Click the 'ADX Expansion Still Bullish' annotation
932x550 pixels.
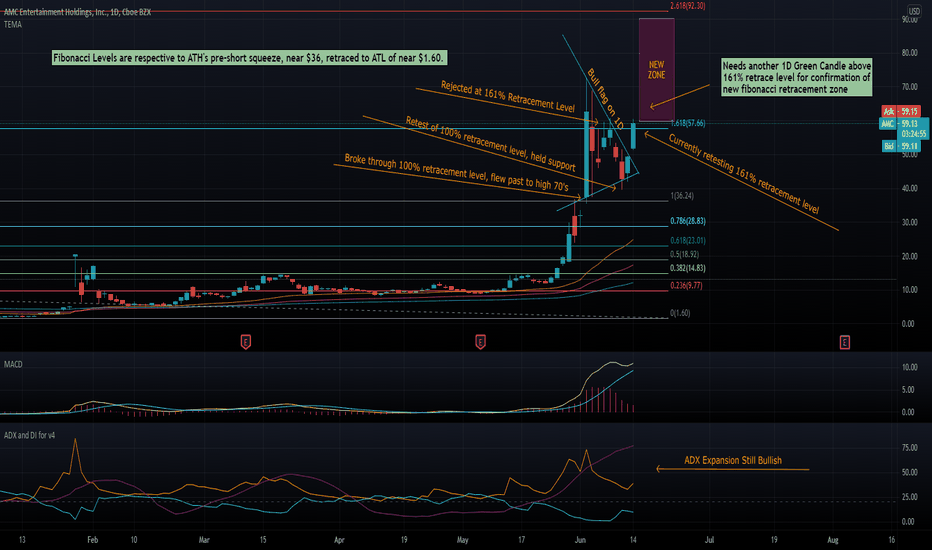pos(733,460)
